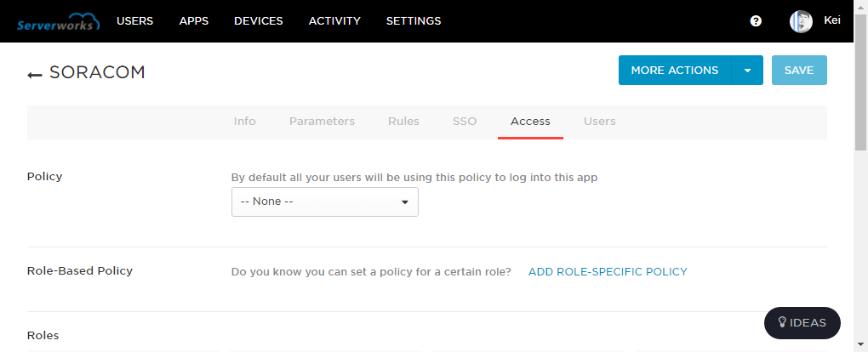868x352 pixels.
Task: Switch to the Users tab
Action: [600, 122]
